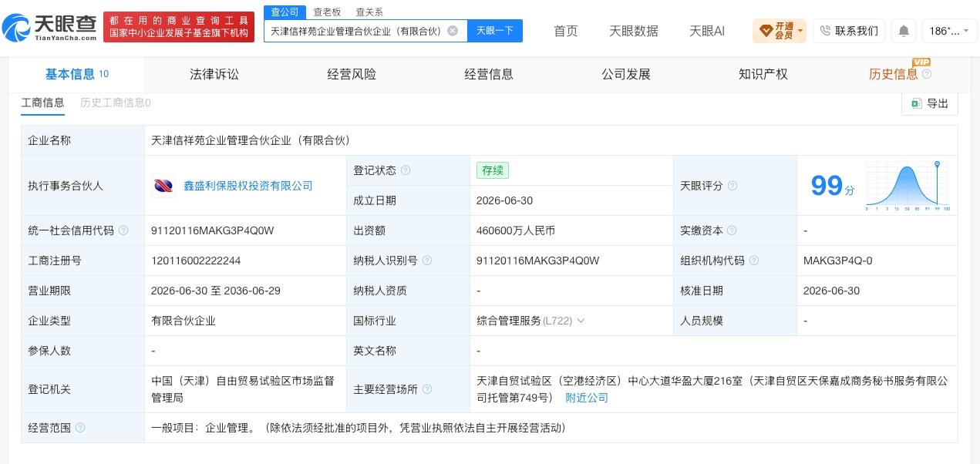The image size is (980, 464).
Task: Click 鑫盛利保股权投资有限公司 company logo
Action: [x=163, y=186]
